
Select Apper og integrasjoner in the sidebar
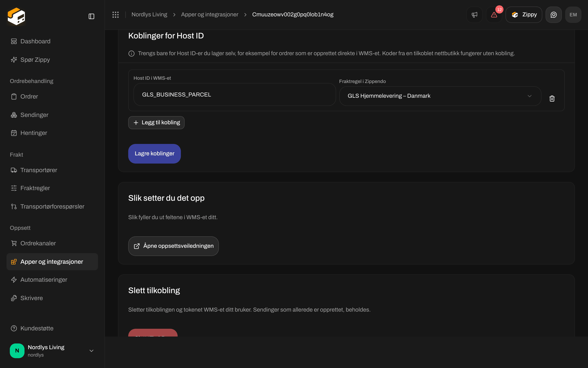pos(52,262)
